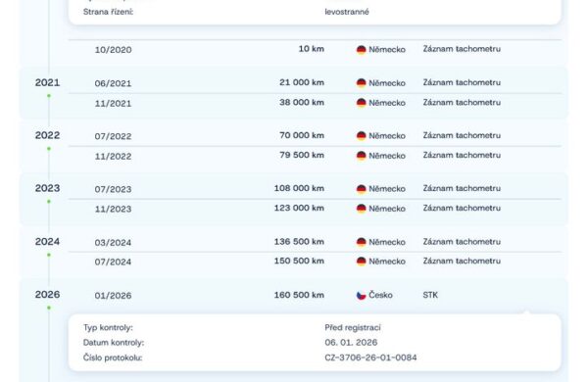Screen dimensions: 588x382
Task: Click the German flag in the 07/2022 row
Action: tap(361, 136)
